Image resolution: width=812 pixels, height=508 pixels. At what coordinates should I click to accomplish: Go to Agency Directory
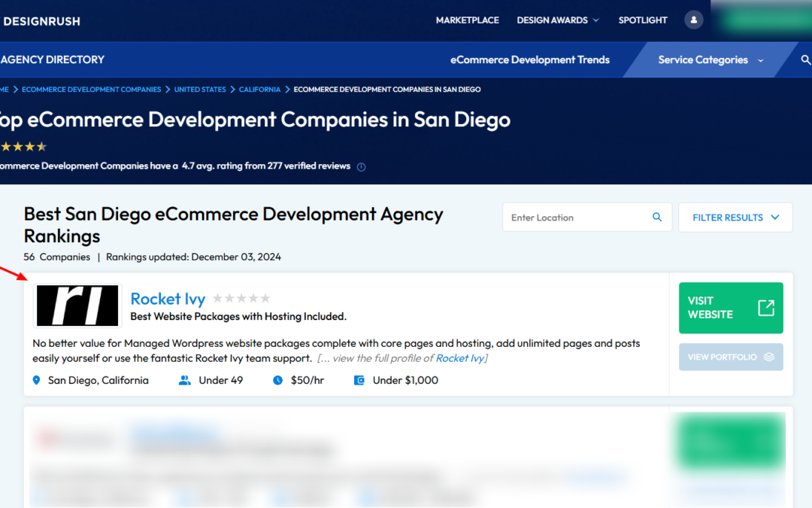pos(53,59)
